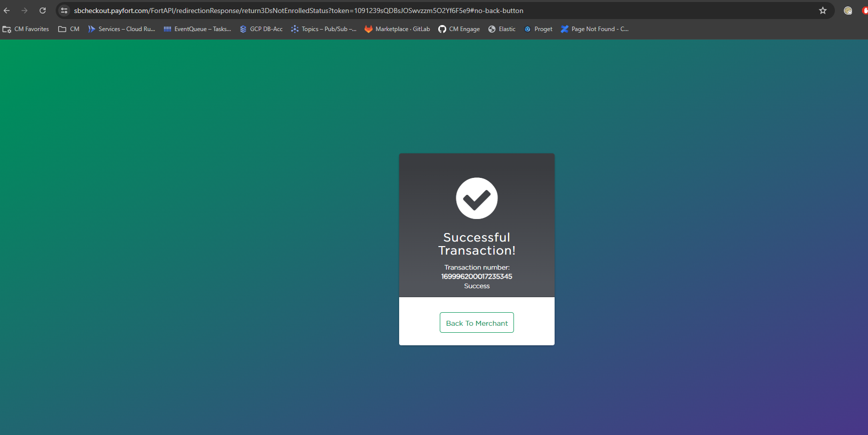
Task: Click the Successful Transaction! heading
Action: (477, 244)
